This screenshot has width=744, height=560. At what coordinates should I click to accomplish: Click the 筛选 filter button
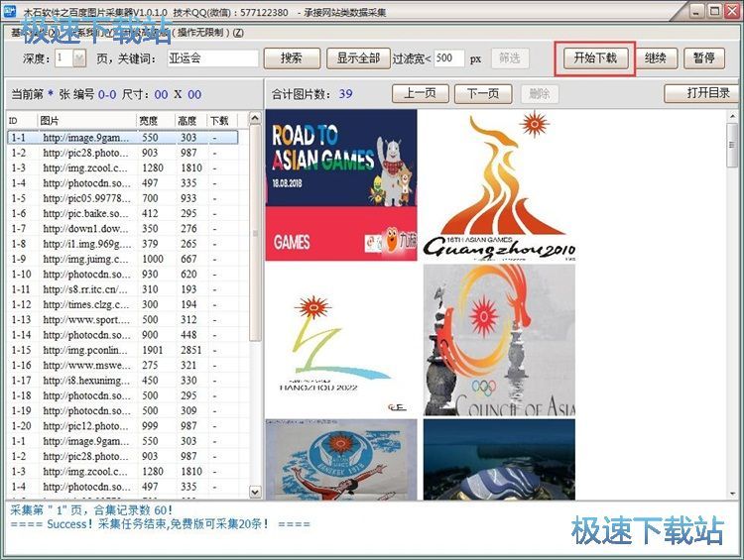pos(510,58)
